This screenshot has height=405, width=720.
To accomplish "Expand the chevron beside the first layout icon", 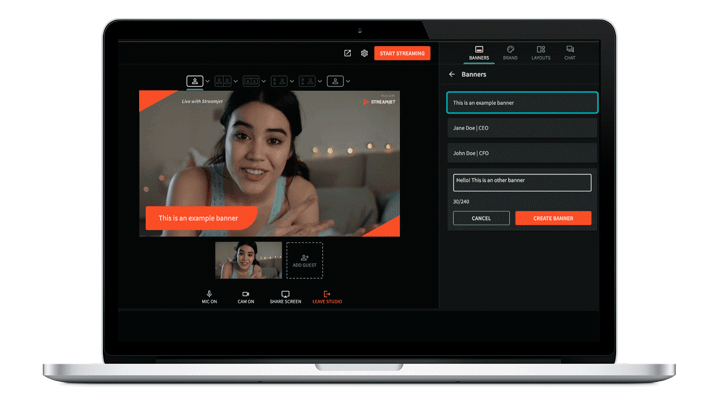I will pyautogui.click(x=208, y=81).
